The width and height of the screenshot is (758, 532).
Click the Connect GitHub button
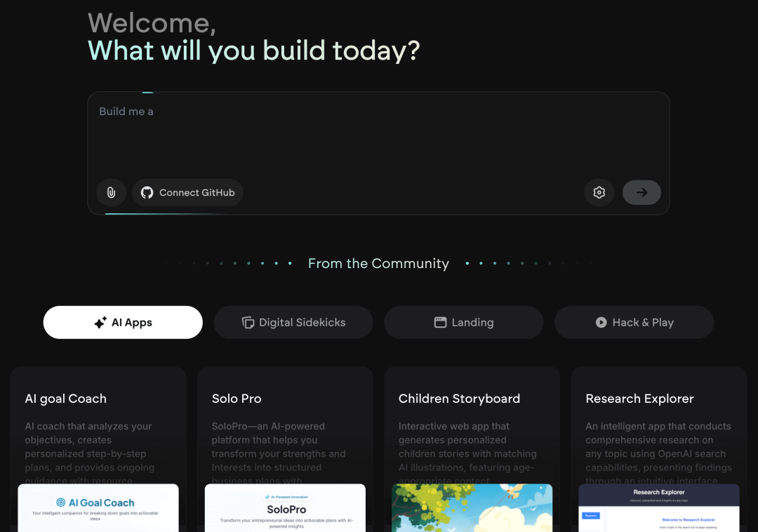pyautogui.click(x=187, y=192)
